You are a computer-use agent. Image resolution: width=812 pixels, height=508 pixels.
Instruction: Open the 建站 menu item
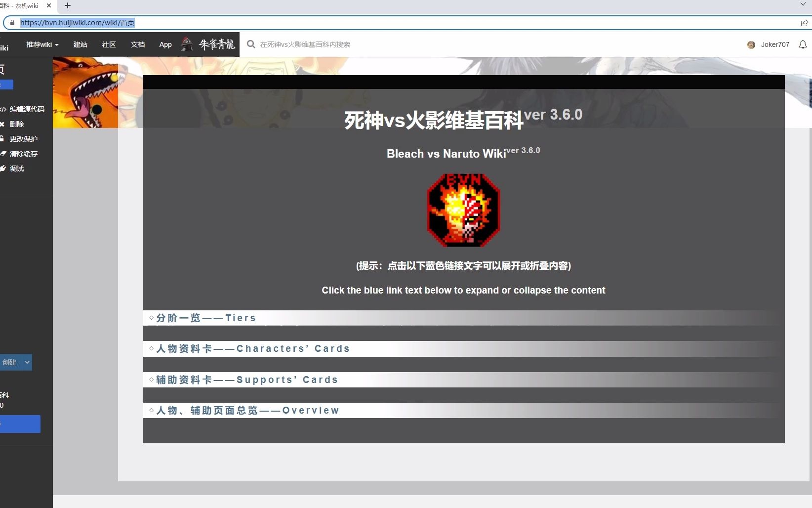(x=80, y=44)
